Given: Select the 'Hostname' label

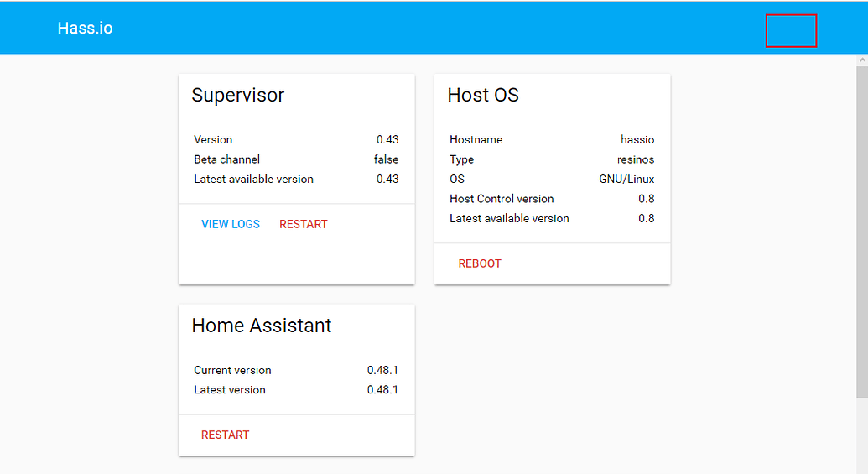Looking at the screenshot, I should click(x=476, y=139).
